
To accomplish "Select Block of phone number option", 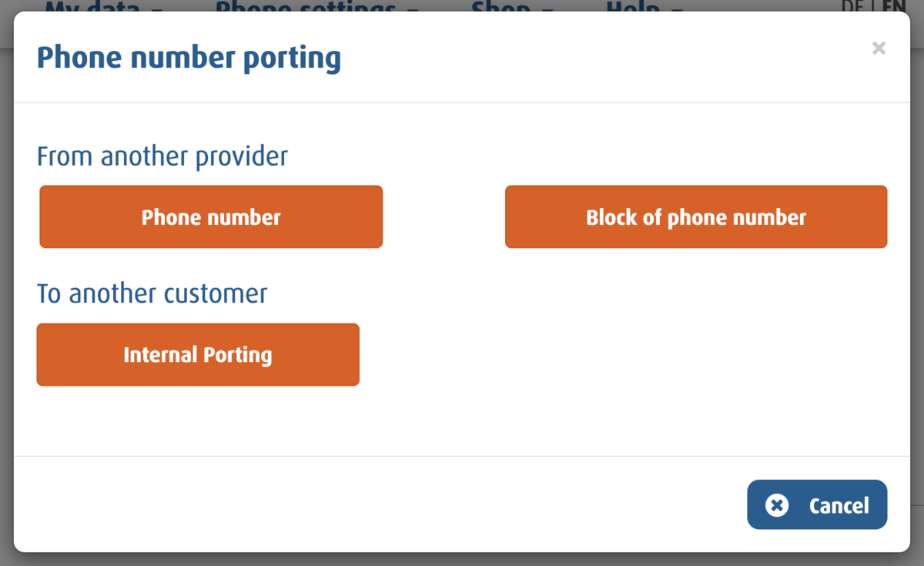I will pos(696,217).
